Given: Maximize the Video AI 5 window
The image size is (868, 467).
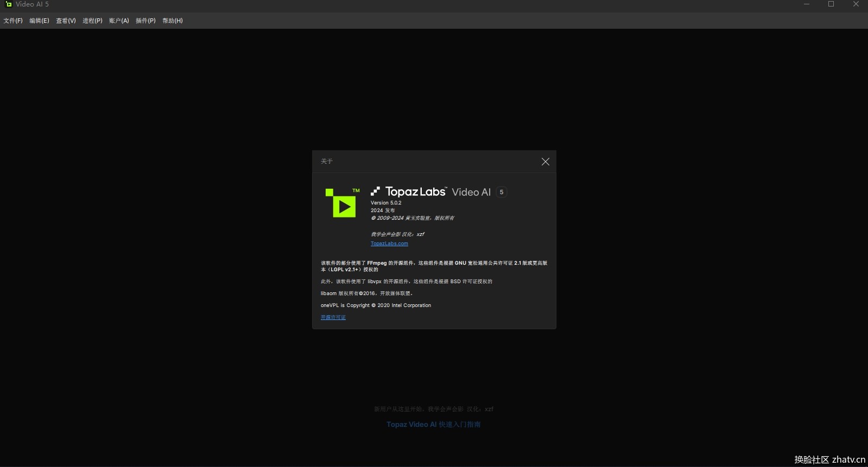Looking at the screenshot, I should click(x=831, y=4).
